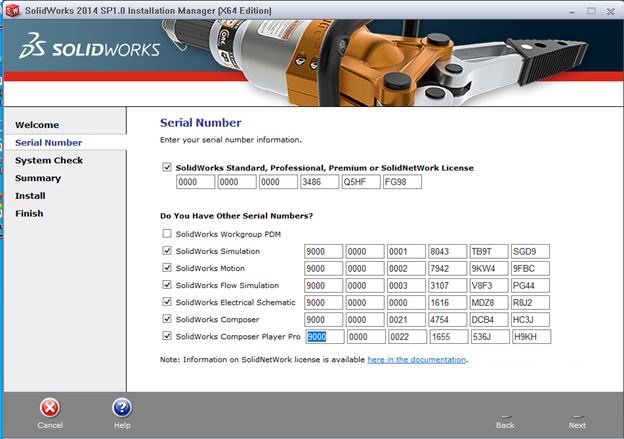This screenshot has height=439, width=624.
Task: Click the Simulation serial field containing SGD9
Action: (x=530, y=252)
